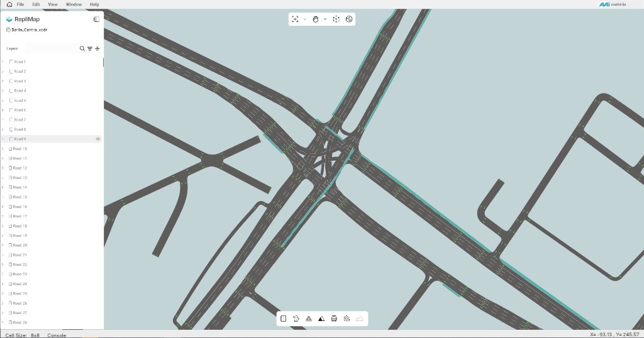Select the signpost tool in bottom toolbar
The height and width of the screenshot is (338, 644).
click(x=296, y=319)
